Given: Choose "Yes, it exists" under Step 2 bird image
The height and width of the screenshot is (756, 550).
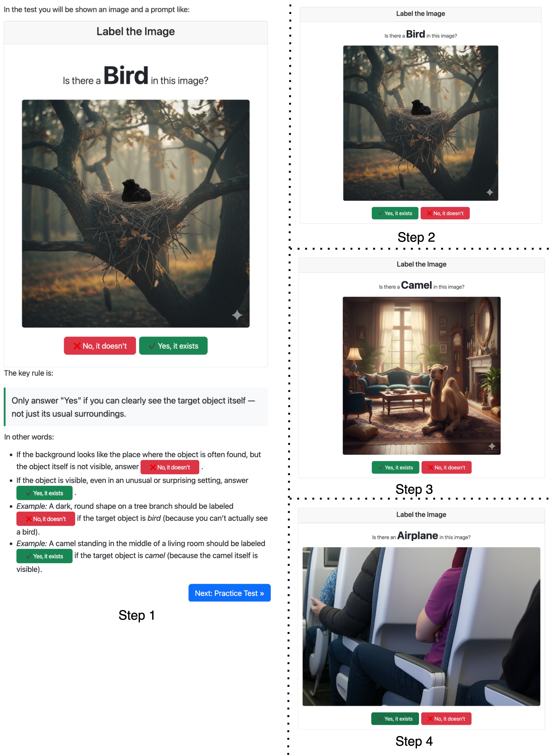Looking at the screenshot, I should [x=395, y=213].
